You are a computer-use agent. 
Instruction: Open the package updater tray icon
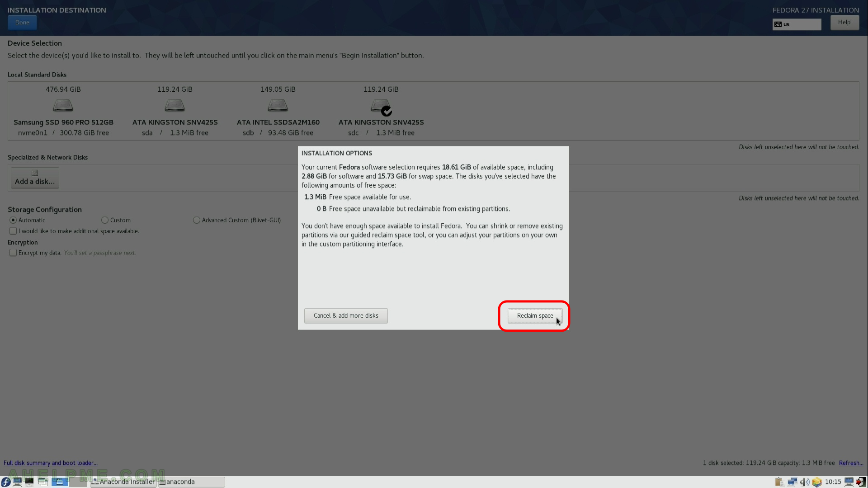tap(816, 482)
